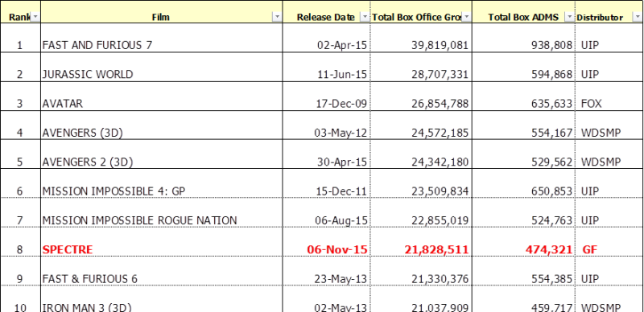Viewport: 644px width, 312px height.
Task: Select the red 06-Nov-15 date cell
Action: (x=327, y=242)
